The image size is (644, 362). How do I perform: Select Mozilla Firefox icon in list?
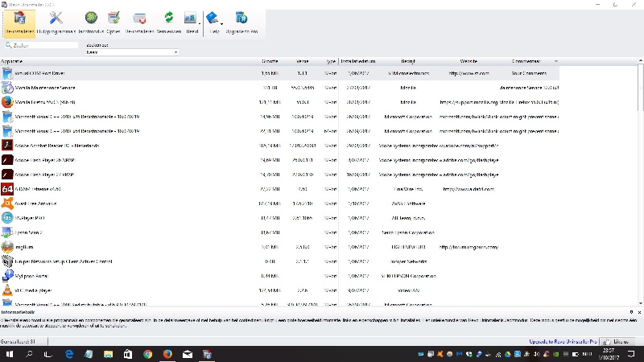7,102
